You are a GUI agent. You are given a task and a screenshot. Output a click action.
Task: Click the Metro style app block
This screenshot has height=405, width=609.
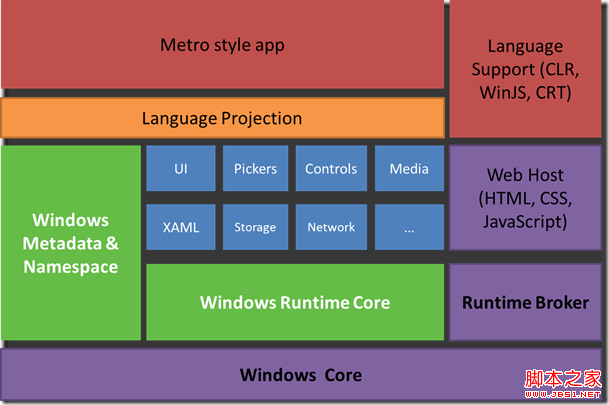point(223,44)
